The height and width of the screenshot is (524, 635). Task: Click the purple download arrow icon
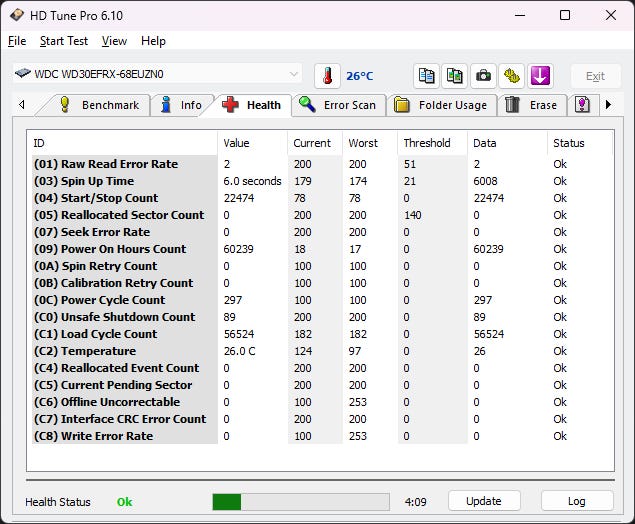click(540, 76)
